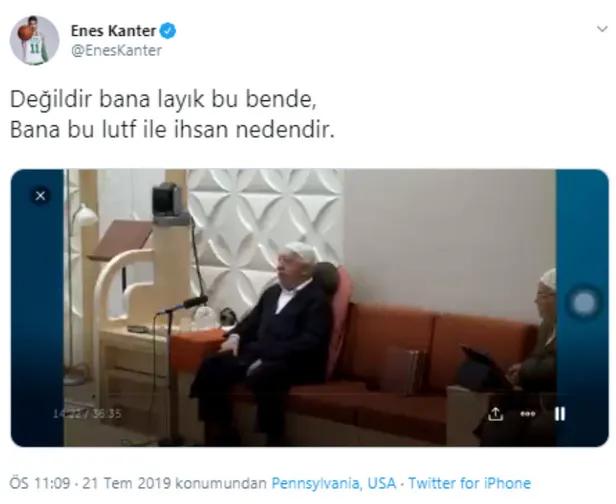Share the video using the share icon
Screen dimensions: 616x504
coord(495,414)
